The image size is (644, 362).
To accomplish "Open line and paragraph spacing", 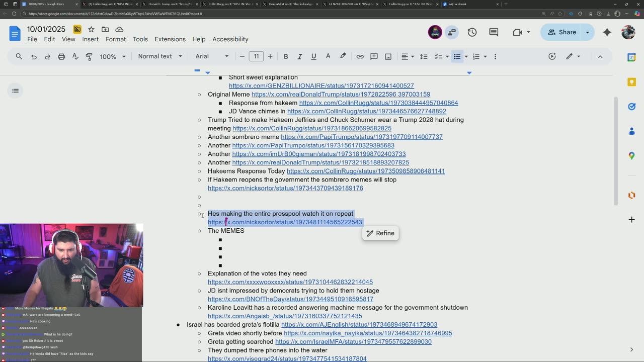I will [424, 56].
